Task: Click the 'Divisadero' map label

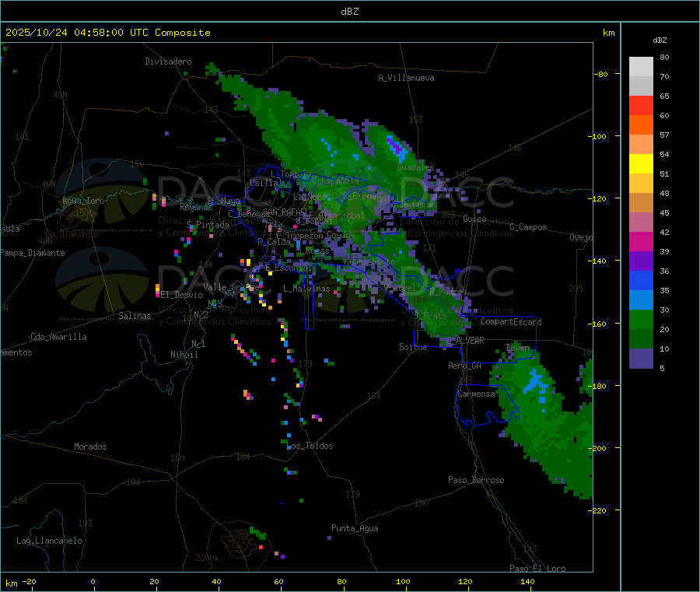Action: [x=168, y=61]
